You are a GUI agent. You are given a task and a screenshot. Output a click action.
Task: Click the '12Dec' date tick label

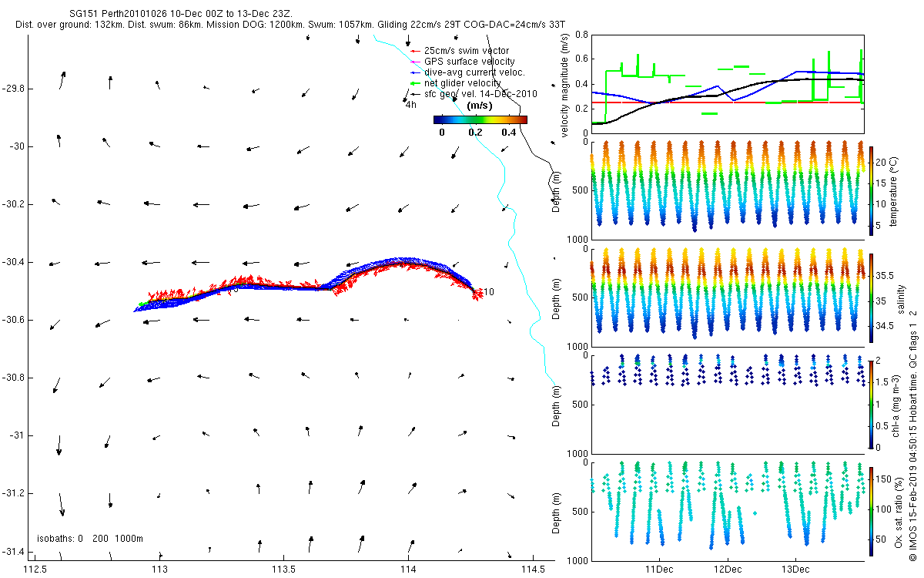[x=727, y=570]
